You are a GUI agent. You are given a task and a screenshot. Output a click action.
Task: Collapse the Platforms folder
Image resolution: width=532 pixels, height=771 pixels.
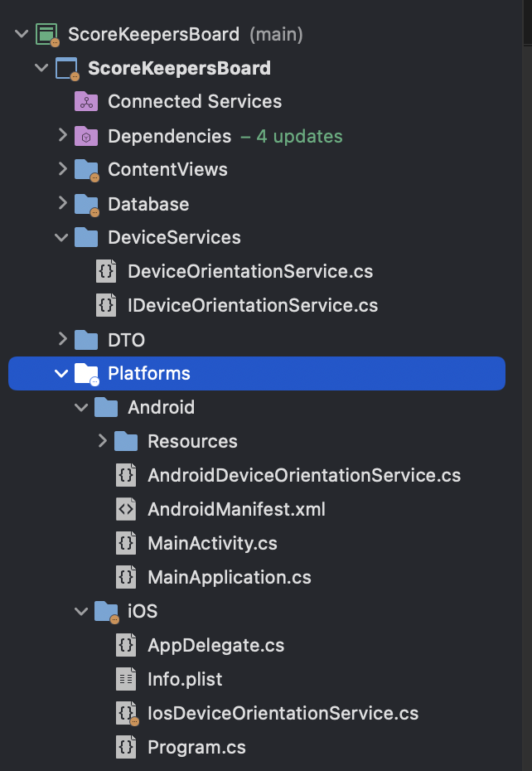61,374
